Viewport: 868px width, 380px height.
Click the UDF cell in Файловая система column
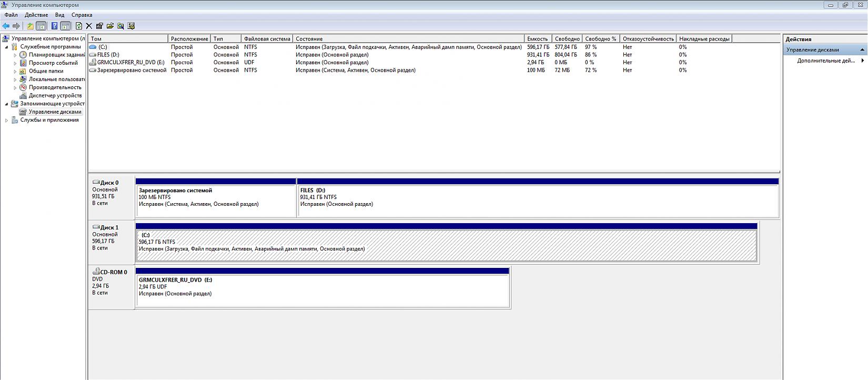(250, 62)
